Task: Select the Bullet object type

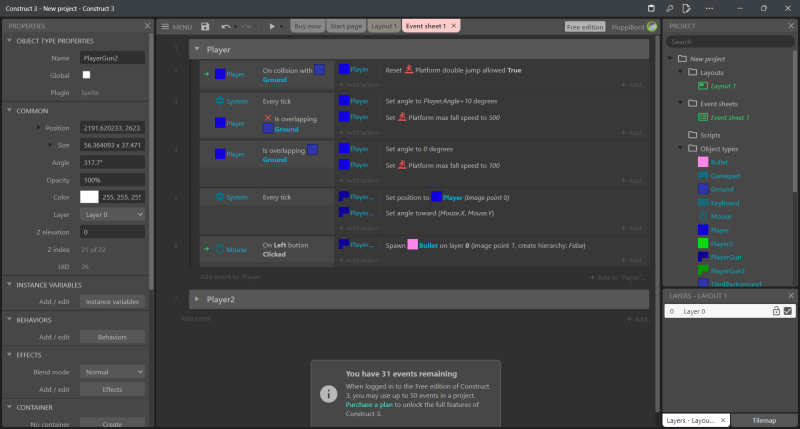Action: (719, 162)
